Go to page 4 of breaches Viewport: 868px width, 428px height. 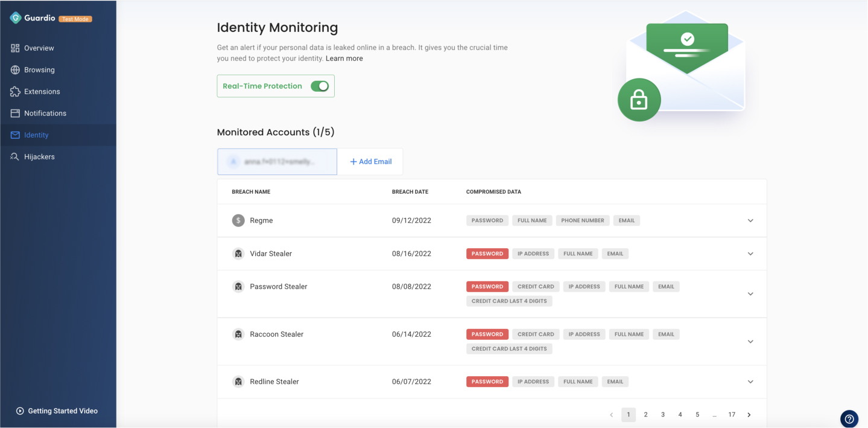tap(680, 415)
